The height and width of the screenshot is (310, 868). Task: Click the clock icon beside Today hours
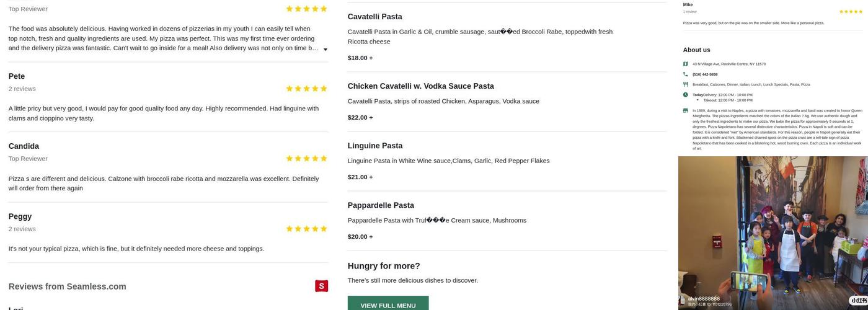(685, 95)
